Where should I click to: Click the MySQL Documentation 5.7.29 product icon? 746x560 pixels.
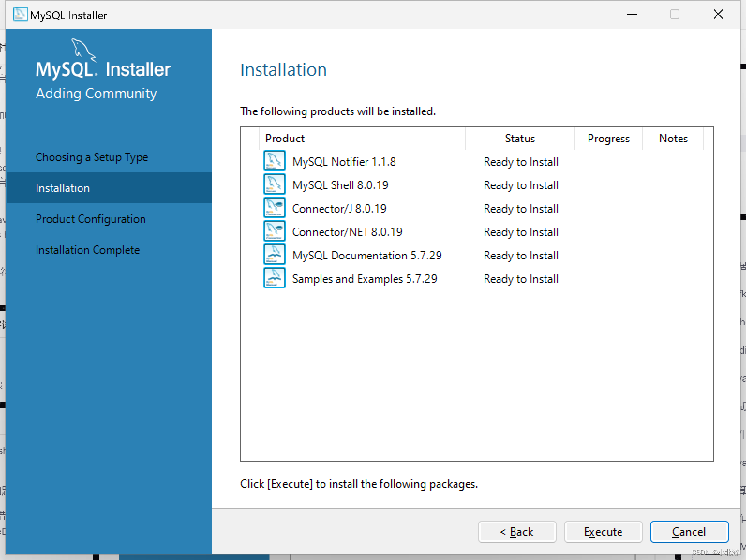click(x=275, y=255)
